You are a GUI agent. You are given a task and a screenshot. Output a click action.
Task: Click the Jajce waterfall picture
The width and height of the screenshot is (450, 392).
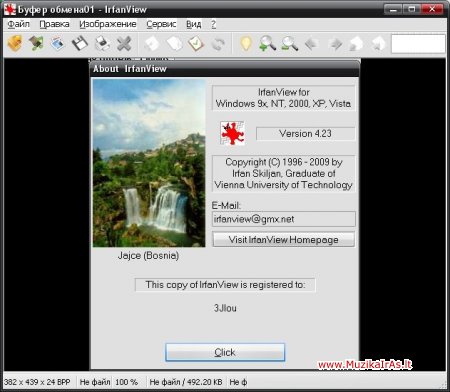coord(149,163)
